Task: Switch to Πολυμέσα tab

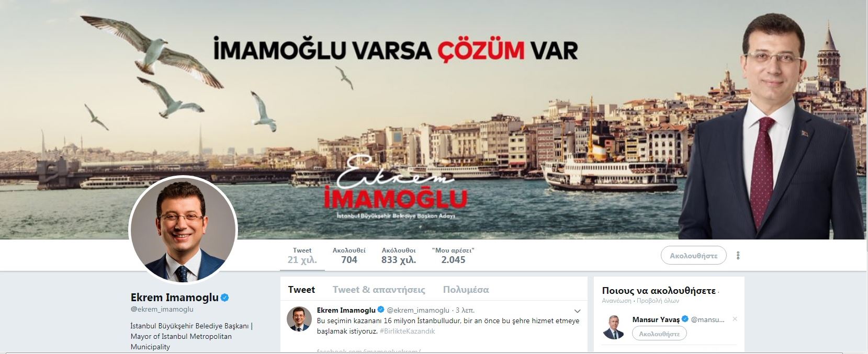Action: 466,290
